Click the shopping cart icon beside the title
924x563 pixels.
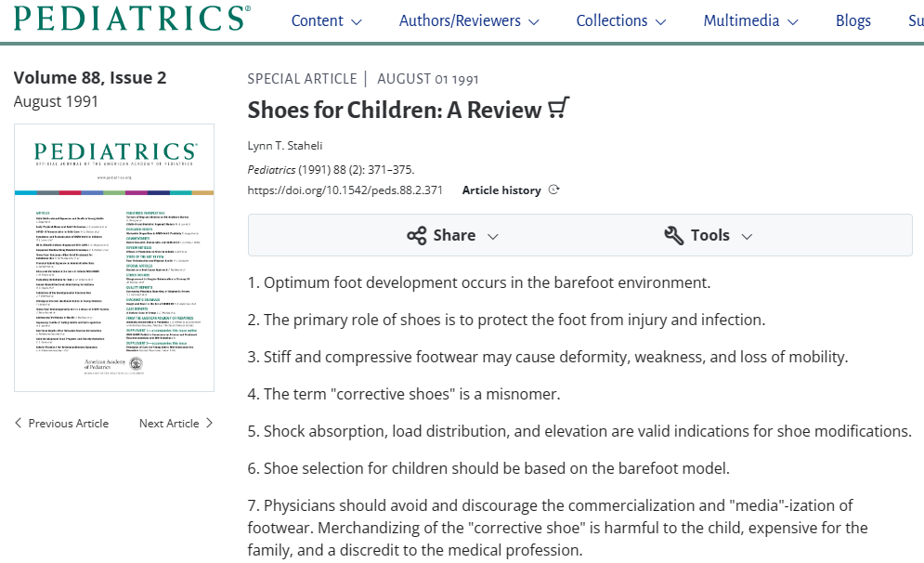pyautogui.click(x=558, y=109)
